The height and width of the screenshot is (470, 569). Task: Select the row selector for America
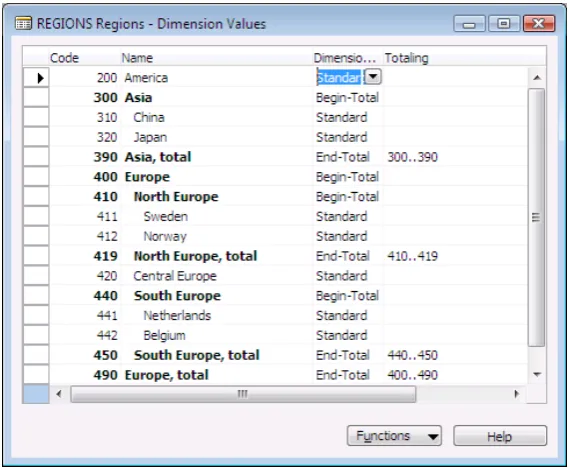click(36, 77)
